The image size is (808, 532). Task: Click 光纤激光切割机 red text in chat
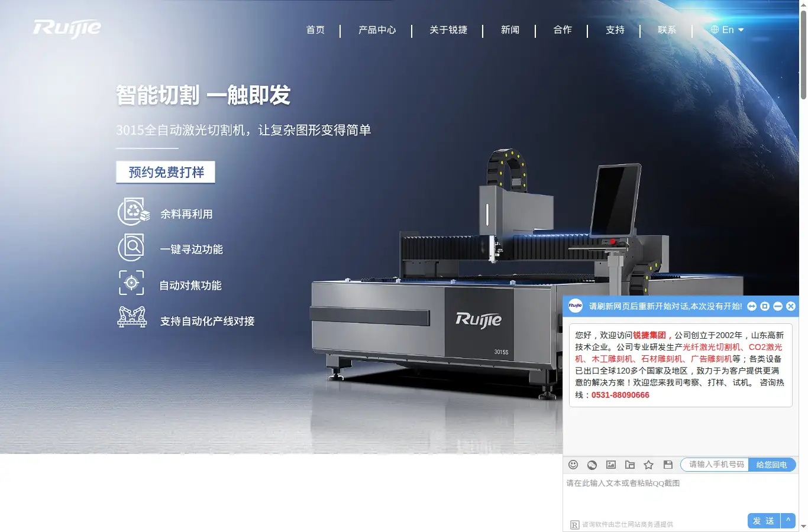712,347
